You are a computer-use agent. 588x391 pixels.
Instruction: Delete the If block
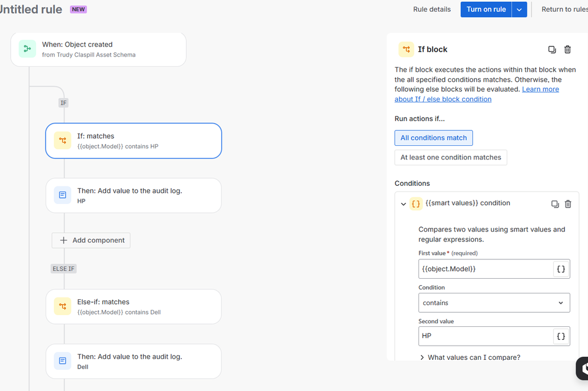click(x=567, y=50)
